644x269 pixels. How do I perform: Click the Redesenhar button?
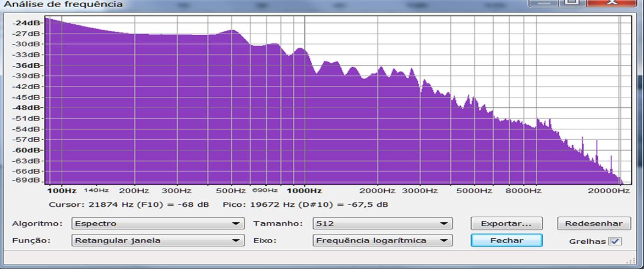coord(594,224)
